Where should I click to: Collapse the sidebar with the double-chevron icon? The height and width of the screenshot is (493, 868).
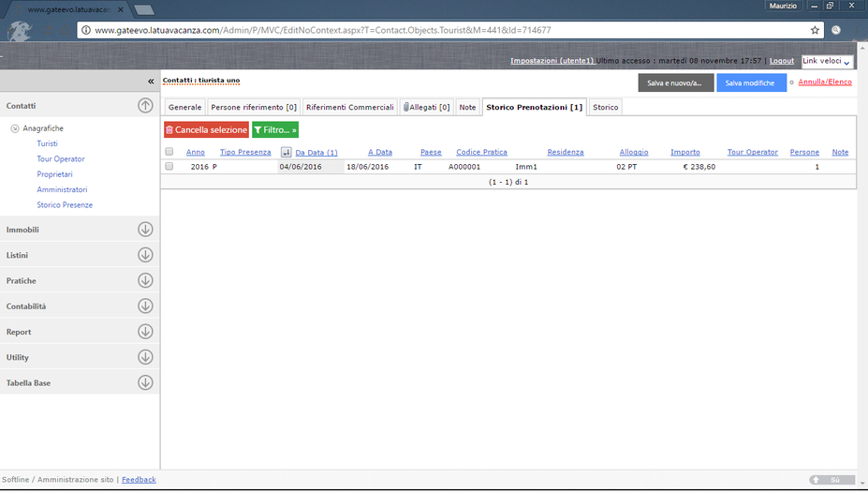click(151, 82)
